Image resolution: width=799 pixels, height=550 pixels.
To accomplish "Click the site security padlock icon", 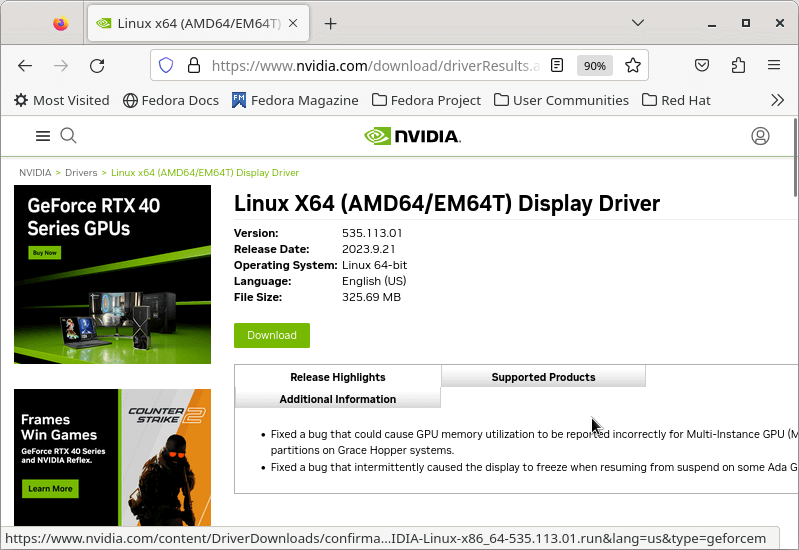I will click(194, 65).
